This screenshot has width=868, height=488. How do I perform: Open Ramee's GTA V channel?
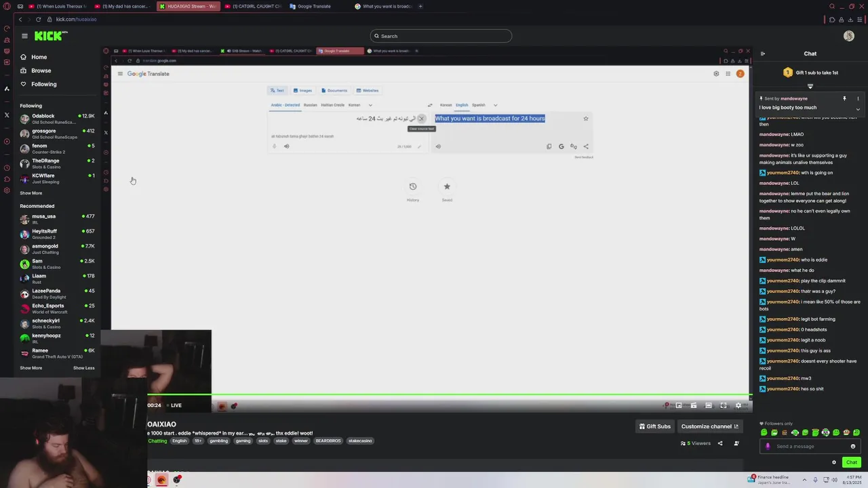pyautogui.click(x=57, y=353)
